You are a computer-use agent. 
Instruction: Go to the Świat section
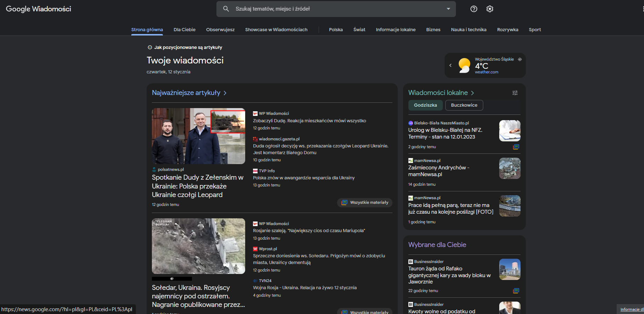pyautogui.click(x=359, y=30)
